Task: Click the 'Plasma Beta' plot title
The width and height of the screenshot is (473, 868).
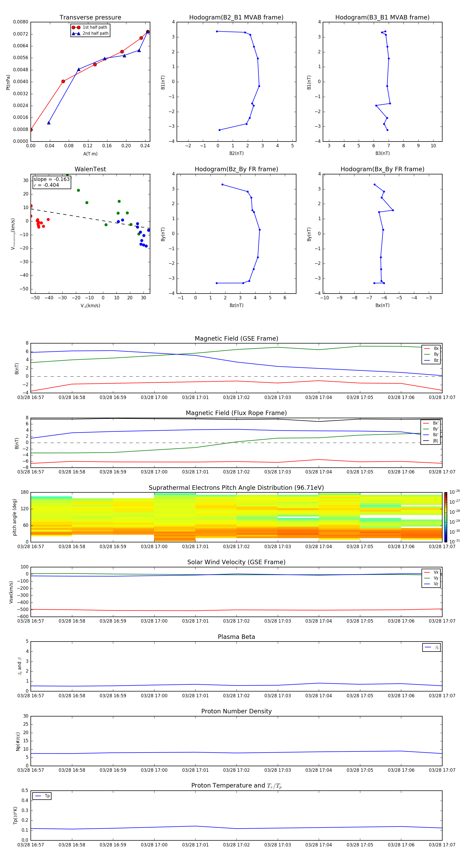Action: tap(236, 637)
